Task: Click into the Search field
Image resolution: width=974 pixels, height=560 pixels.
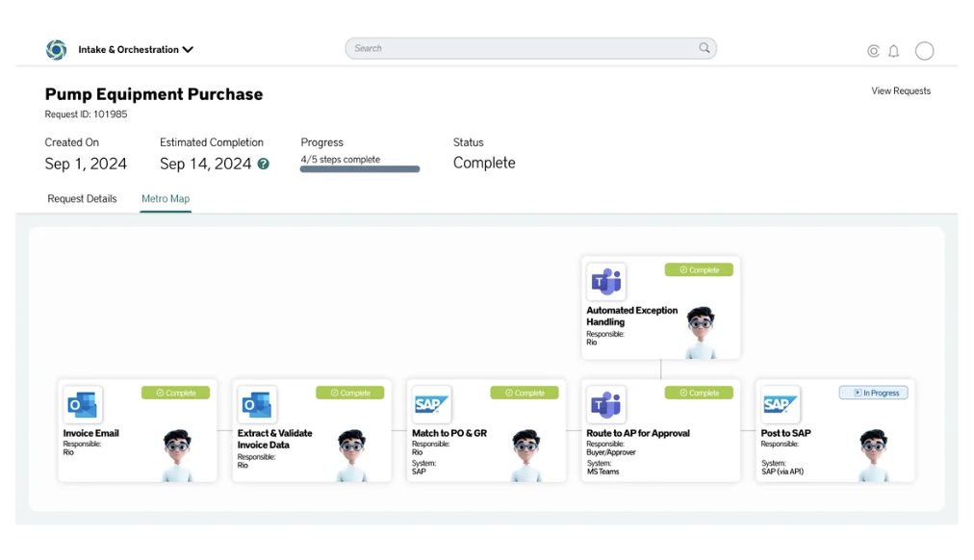Action: [x=520, y=48]
